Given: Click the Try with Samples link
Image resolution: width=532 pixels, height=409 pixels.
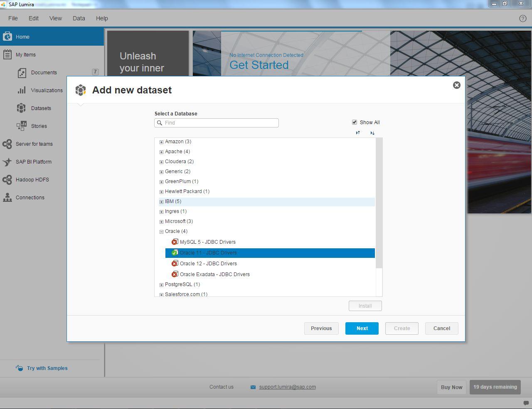Looking at the screenshot, I should 47,368.
